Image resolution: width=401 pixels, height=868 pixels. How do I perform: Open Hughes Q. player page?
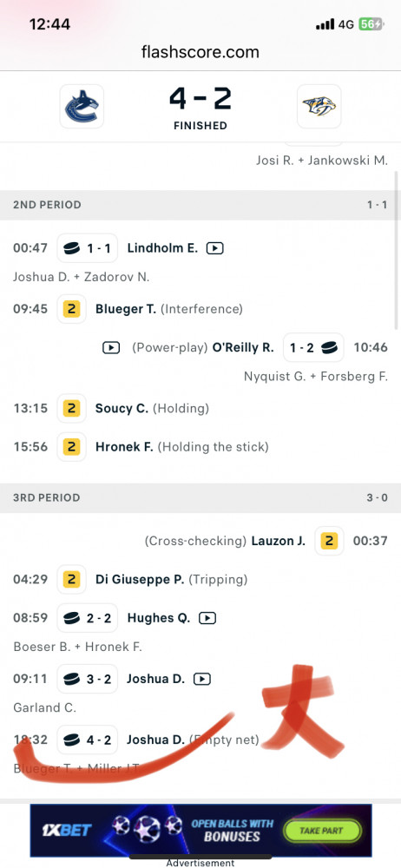pos(159,618)
